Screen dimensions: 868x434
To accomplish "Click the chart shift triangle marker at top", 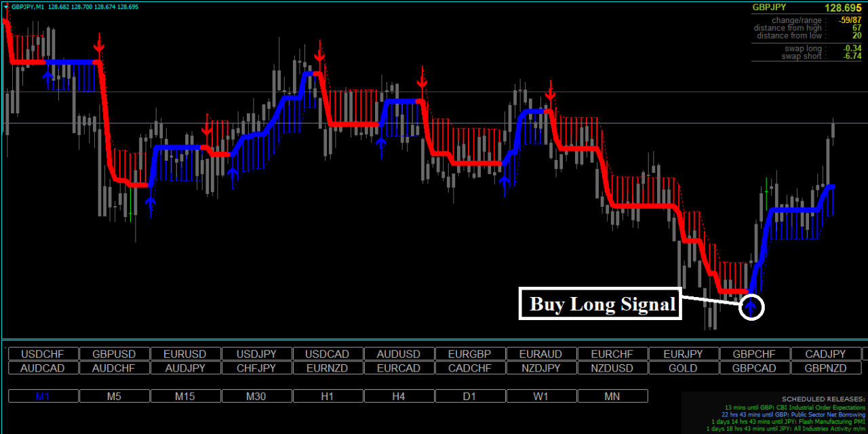I will 6,7.
